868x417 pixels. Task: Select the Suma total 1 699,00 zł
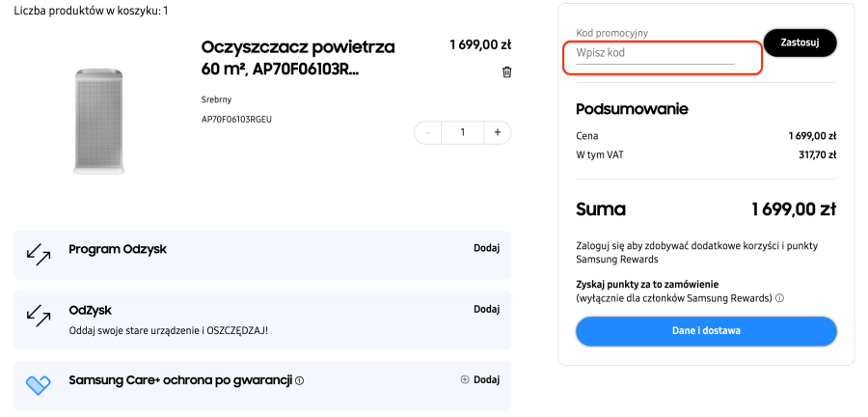pyautogui.click(x=794, y=209)
